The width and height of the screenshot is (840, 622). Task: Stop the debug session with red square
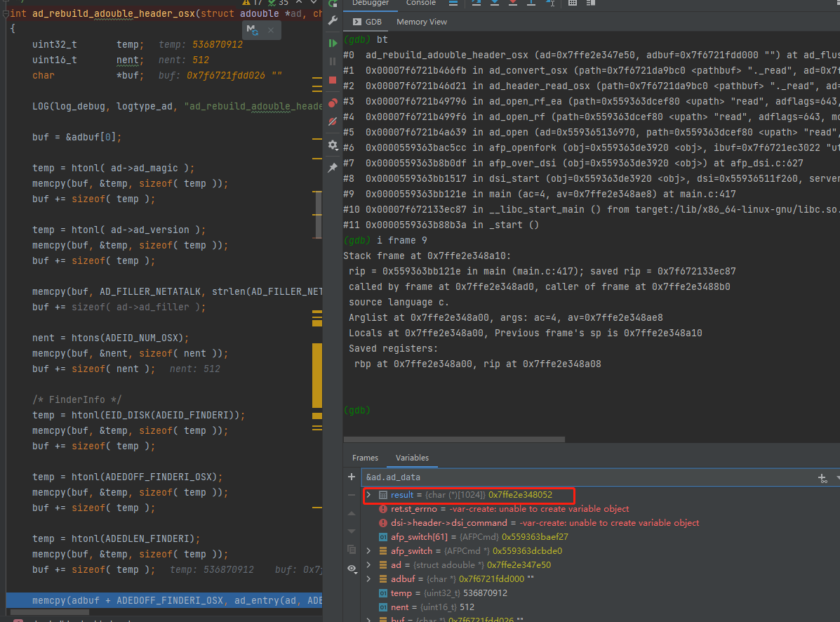point(333,80)
